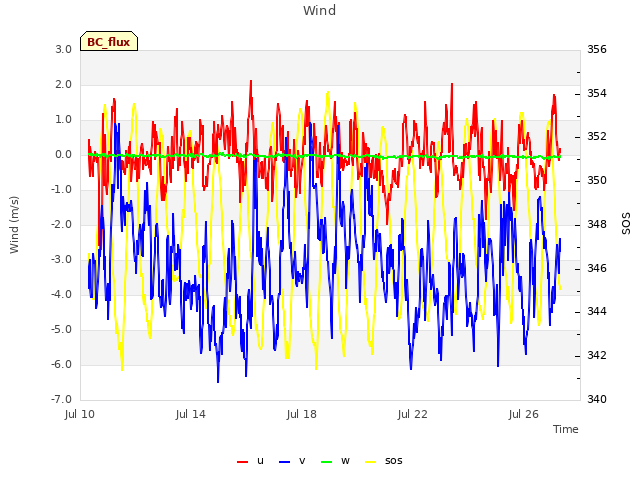The width and height of the screenshot is (640, 480).
Task: Click the '-6.0' left axis value
Action: pyautogui.click(x=61, y=364)
